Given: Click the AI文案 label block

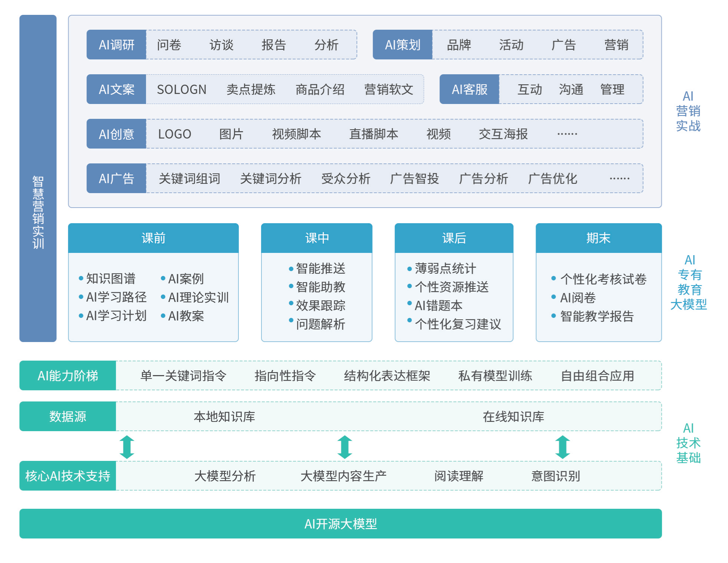Looking at the screenshot, I should click(x=116, y=90).
